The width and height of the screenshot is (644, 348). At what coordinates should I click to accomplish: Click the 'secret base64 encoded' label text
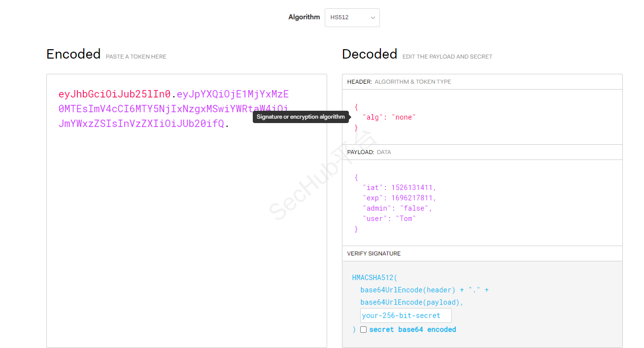(412, 329)
